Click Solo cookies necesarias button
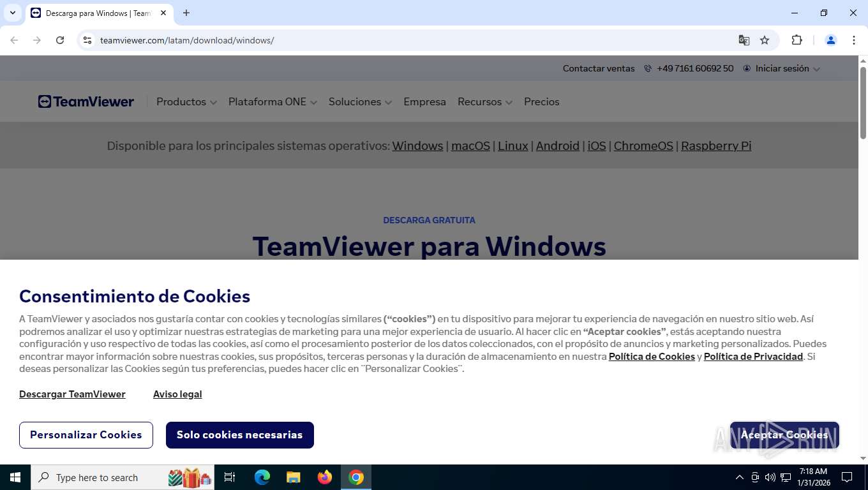The image size is (868, 490). point(240,434)
